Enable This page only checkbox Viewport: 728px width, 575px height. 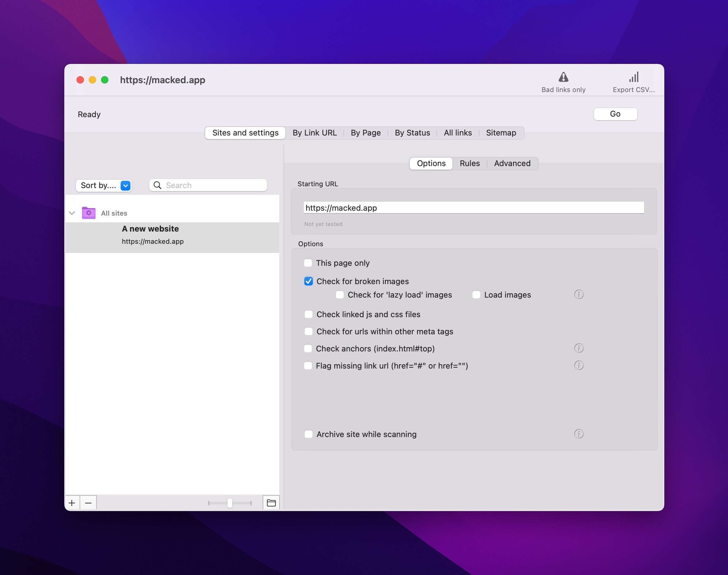[308, 263]
